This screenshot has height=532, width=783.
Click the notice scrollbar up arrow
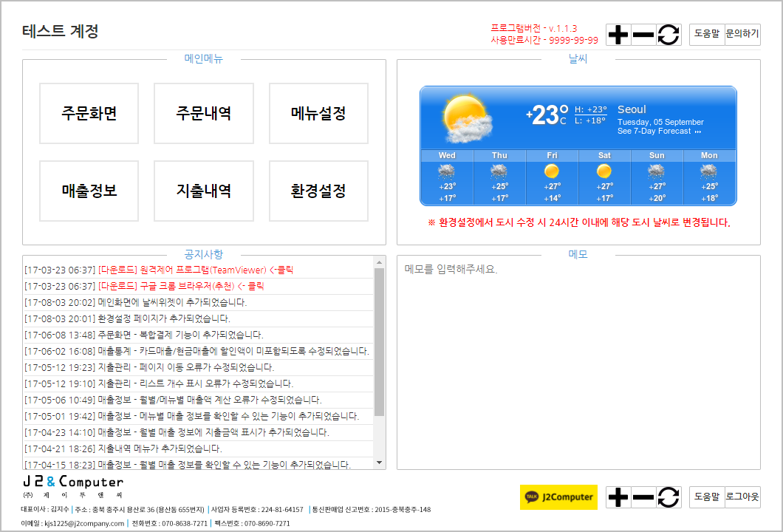[379, 262]
